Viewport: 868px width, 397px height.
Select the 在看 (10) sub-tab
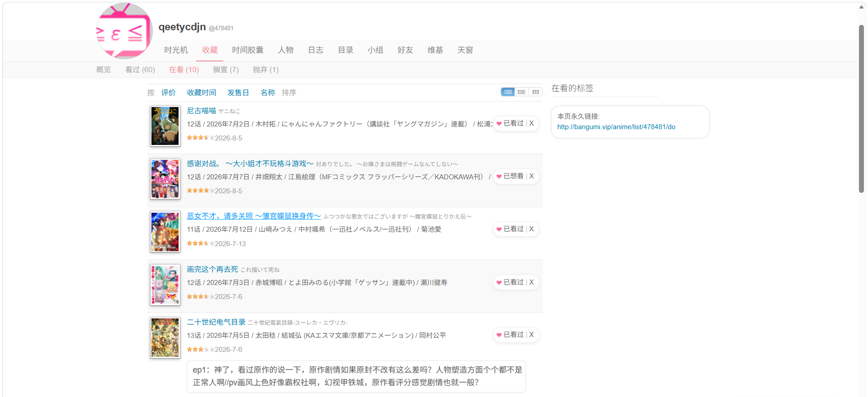[184, 70]
